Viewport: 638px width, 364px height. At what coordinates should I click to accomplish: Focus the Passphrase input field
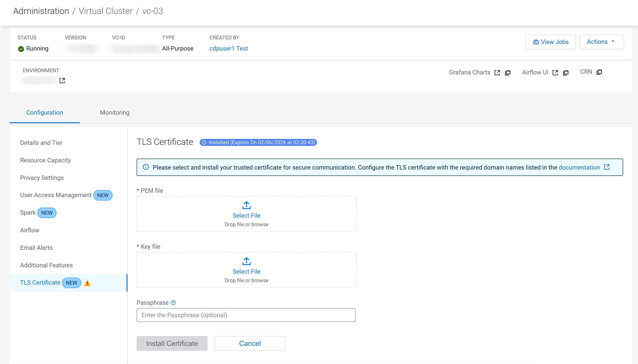click(246, 315)
